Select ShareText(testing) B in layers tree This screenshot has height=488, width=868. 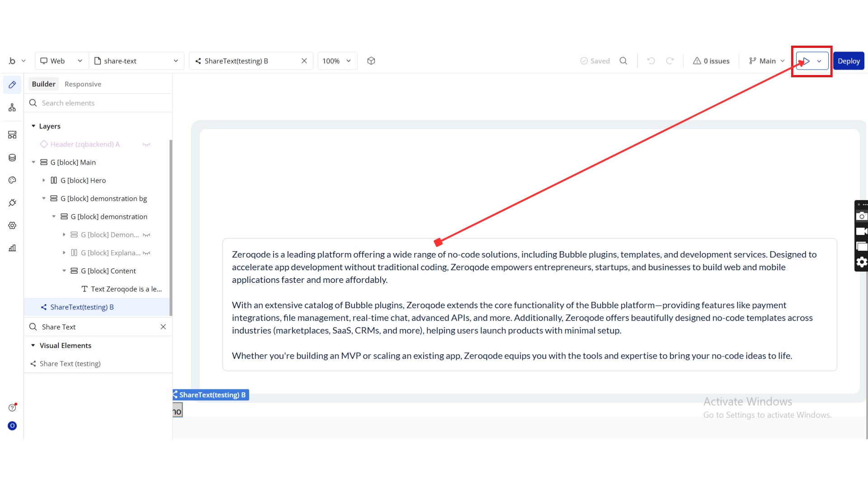click(82, 307)
